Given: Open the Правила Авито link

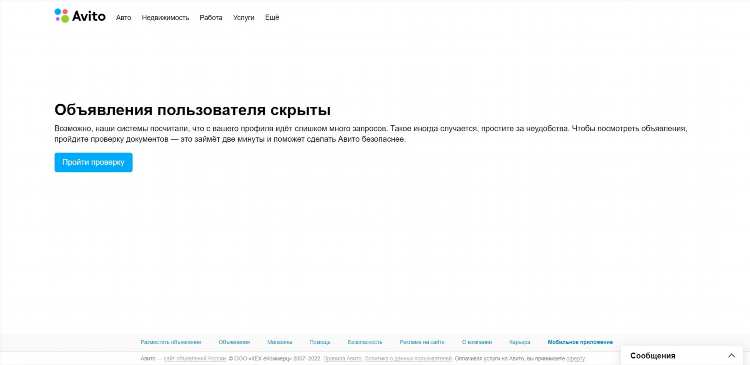Looking at the screenshot, I should coord(342,358).
